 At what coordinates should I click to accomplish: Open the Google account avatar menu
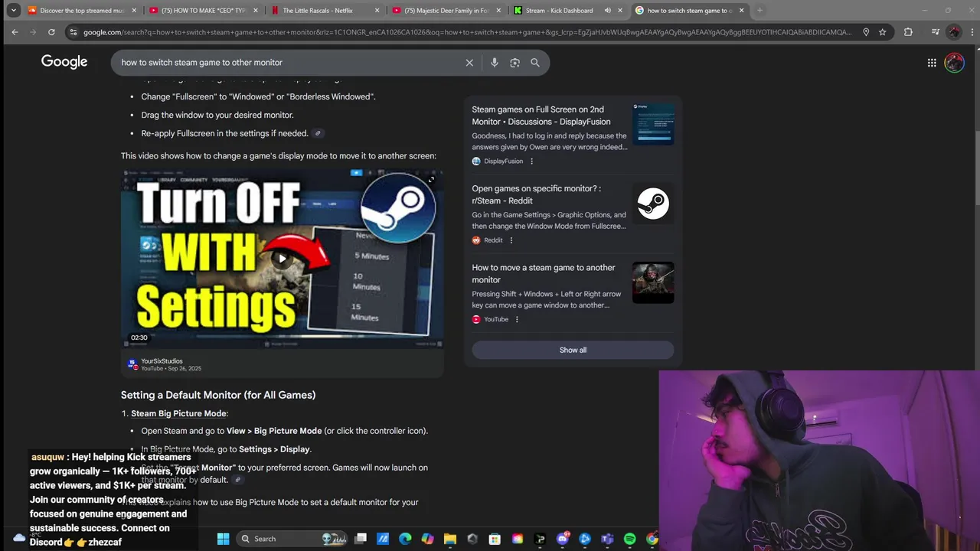[x=954, y=63]
